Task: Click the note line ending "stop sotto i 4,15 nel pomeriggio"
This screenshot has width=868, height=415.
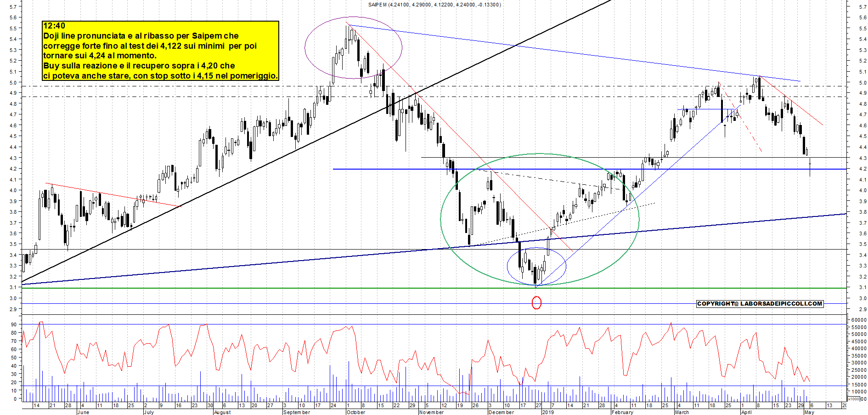Action: 160,76
